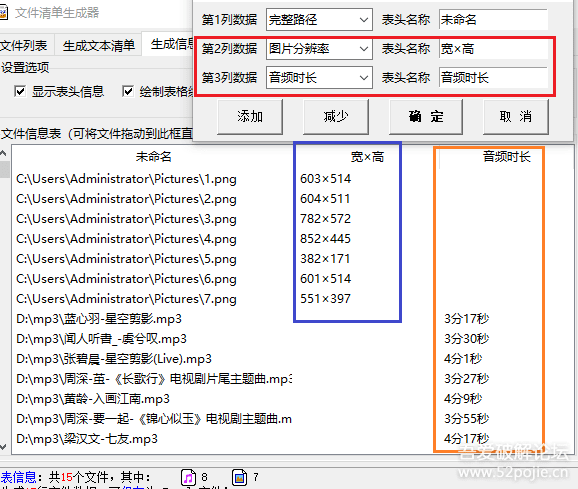Click duration cell 4分1秒
Viewport: 578px width, 489px height.
463,358
